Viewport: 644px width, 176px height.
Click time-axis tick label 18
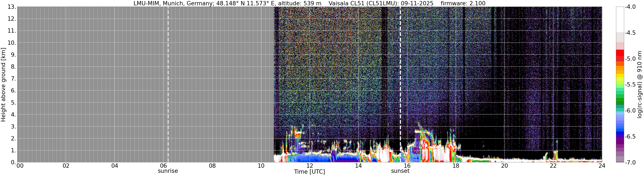[x=456, y=166]
